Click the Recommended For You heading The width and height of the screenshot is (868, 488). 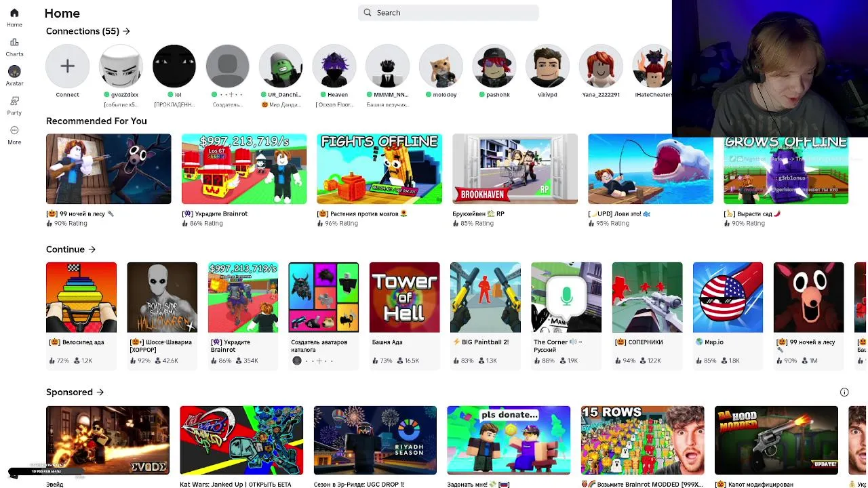[96, 121]
